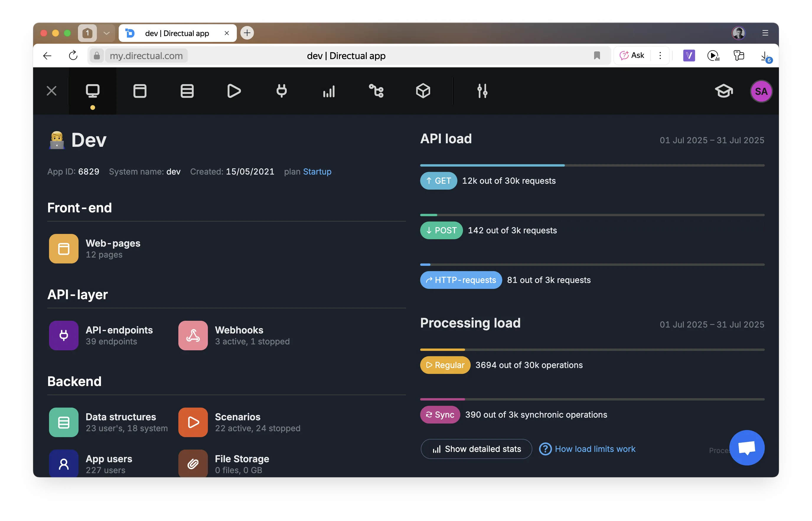This screenshot has height=521, width=812.
Task: Open the graduation cap academy icon
Action: pyautogui.click(x=723, y=91)
